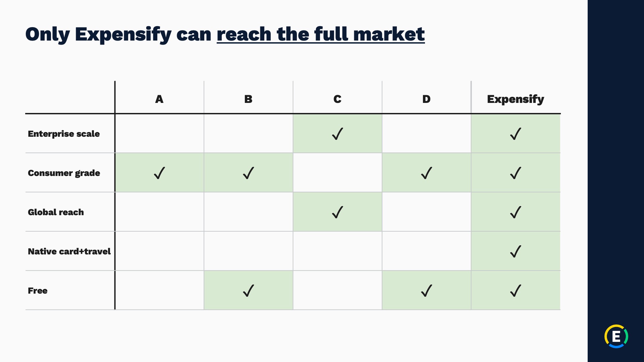Click column C's Enterprise scale checkmark
This screenshot has height=362, width=644.
pos(337,134)
